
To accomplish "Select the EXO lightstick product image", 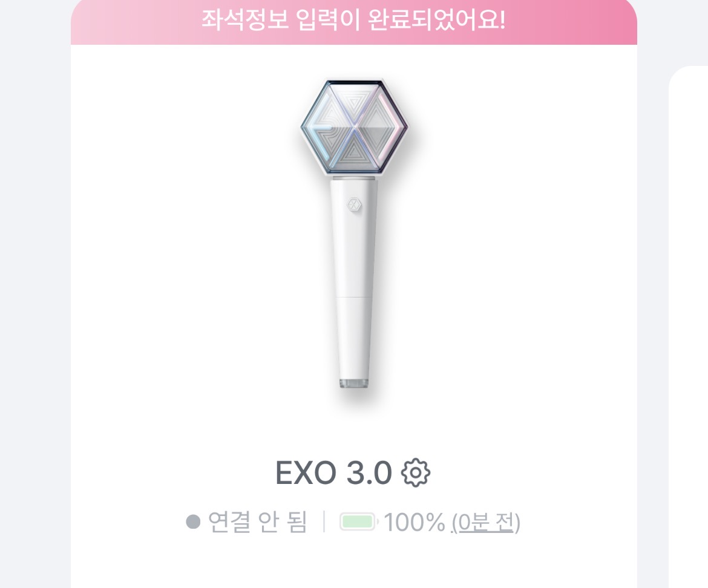I will [x=355, y=234].
